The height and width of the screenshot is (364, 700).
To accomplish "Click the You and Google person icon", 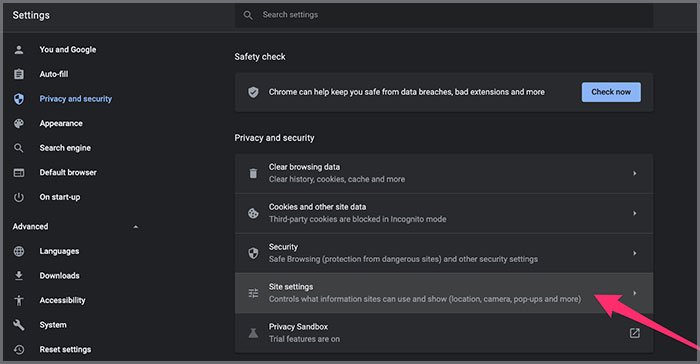I will (19, 50).
